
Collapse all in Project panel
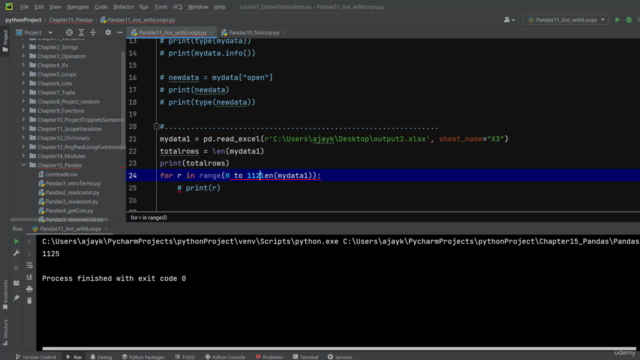pyautogui.click(x=93, y=32)
